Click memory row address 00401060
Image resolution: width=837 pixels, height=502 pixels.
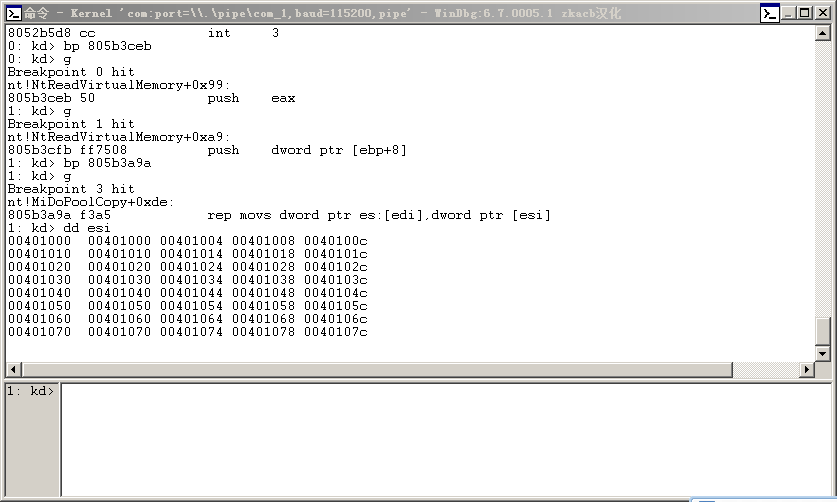click(40, 319)
